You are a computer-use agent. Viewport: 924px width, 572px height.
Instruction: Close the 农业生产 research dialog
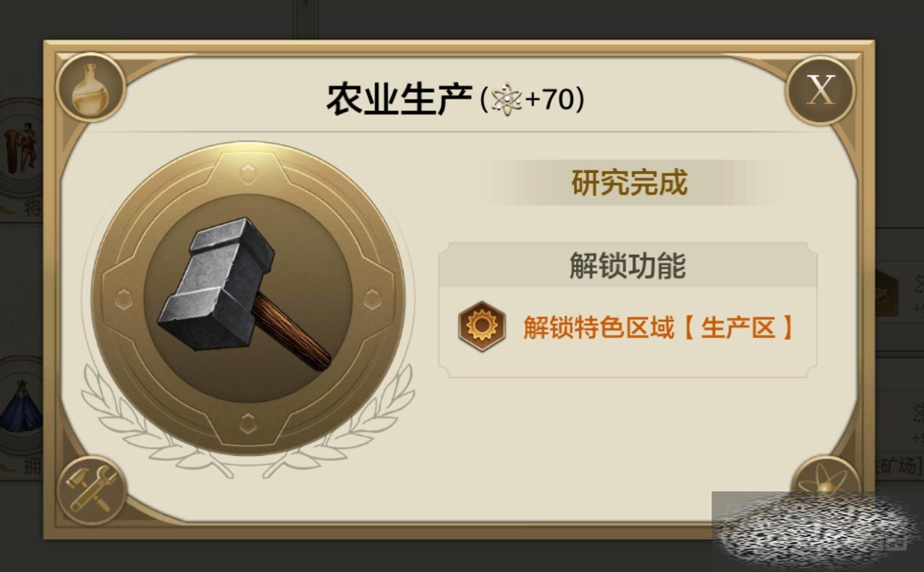(820, 90)
